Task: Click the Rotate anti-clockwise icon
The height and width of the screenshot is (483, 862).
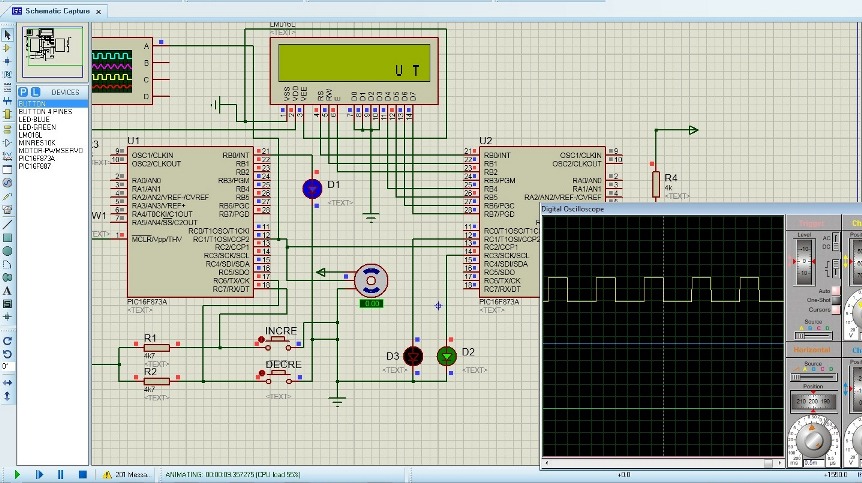Action: 7,354
